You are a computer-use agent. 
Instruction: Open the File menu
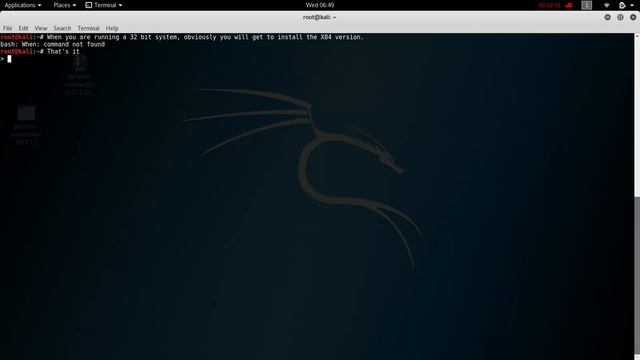pos(7,28)
